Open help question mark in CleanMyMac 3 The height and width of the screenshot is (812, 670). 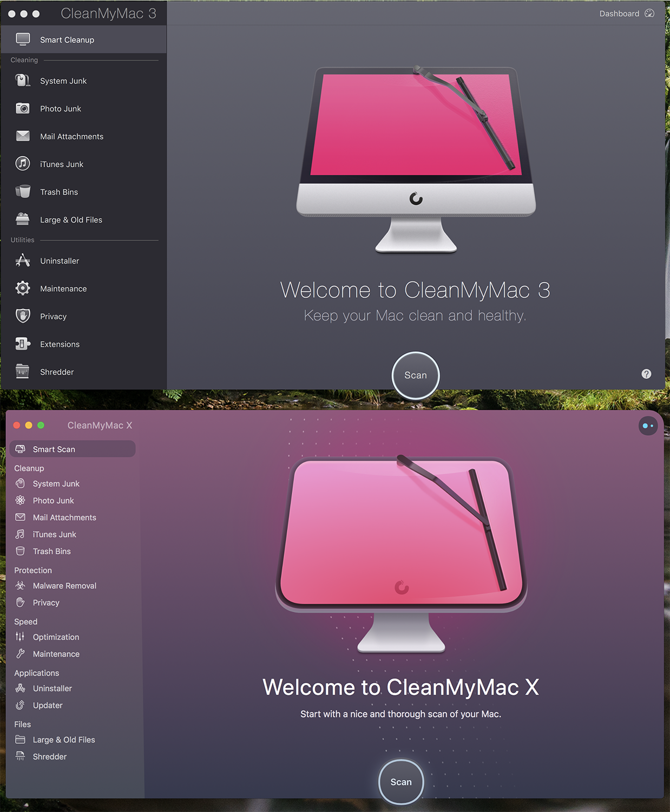pos(646,374)
